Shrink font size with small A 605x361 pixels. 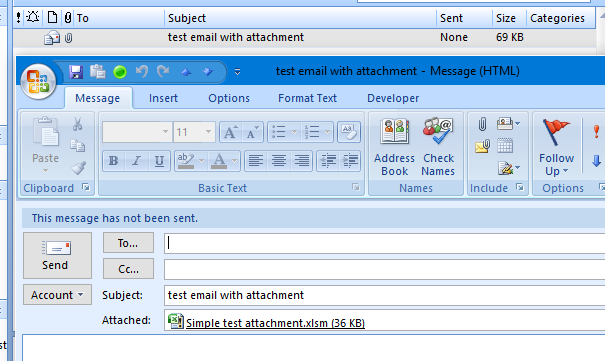click(252, 132)
